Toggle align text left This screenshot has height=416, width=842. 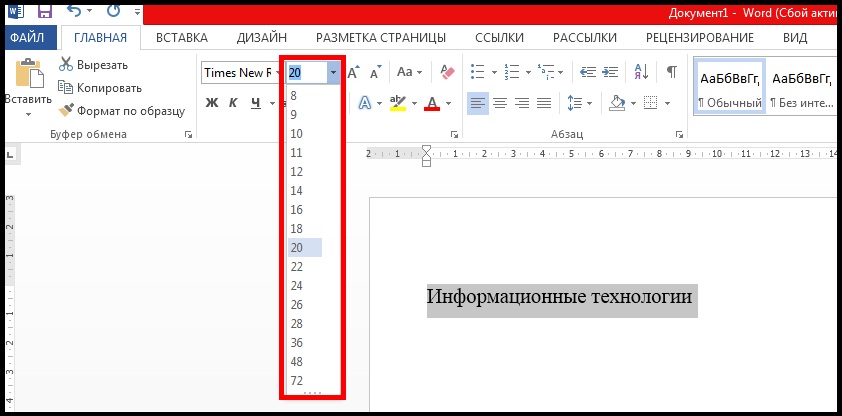click(478, 103)
